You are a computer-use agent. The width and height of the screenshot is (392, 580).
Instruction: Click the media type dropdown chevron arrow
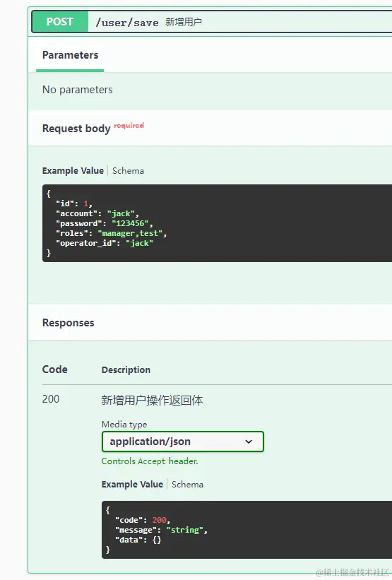click(x=249, y=442)
